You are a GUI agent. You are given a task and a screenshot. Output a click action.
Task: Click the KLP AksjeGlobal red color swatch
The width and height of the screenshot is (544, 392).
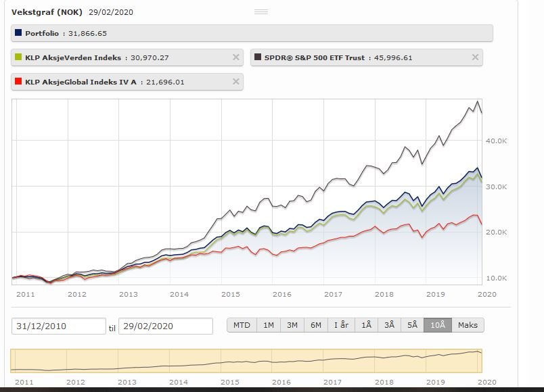click(18, 81)
